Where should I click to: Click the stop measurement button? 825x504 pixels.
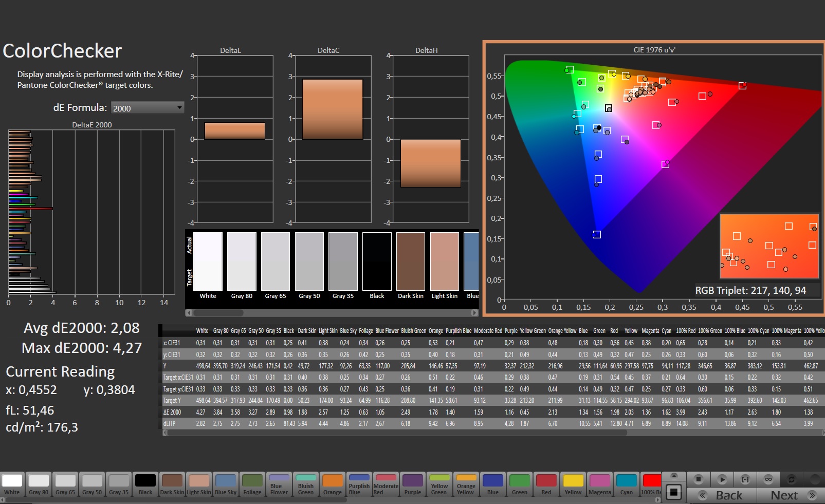tap(698, 479)
